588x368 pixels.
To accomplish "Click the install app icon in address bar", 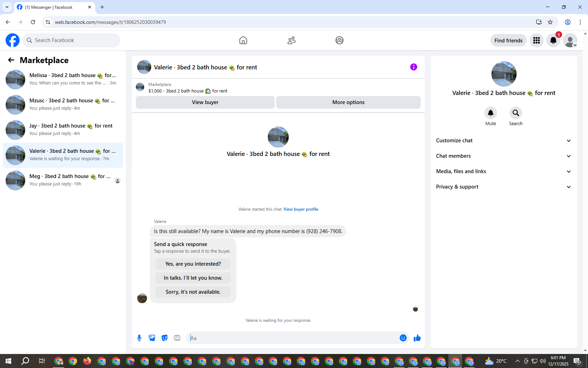I will pyautogui.click(x=539, y=22).
